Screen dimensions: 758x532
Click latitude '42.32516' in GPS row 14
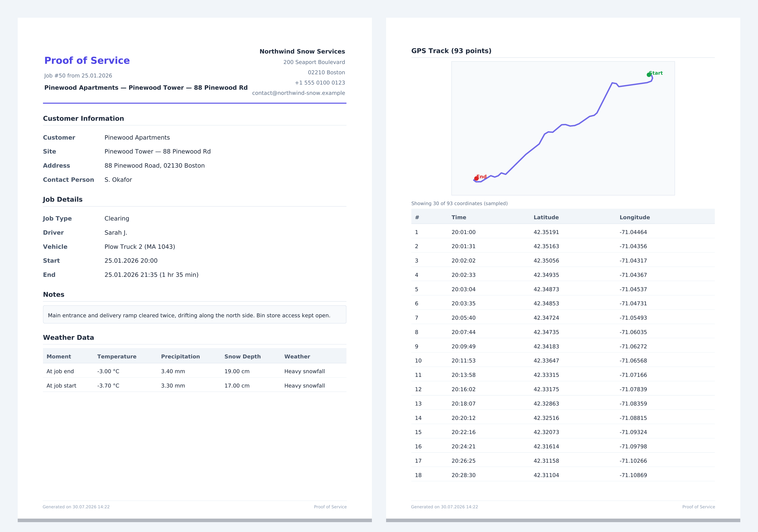pos(546,418)
